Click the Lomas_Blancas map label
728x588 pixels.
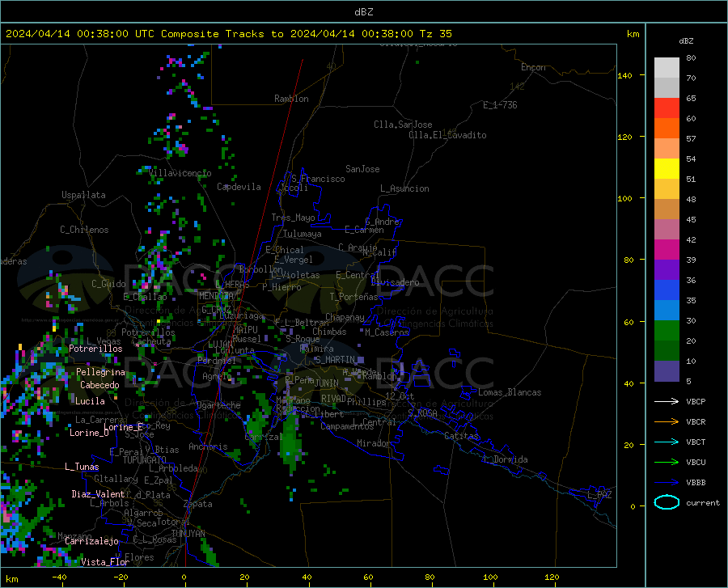pyautogui.click(x=510, y=392)
